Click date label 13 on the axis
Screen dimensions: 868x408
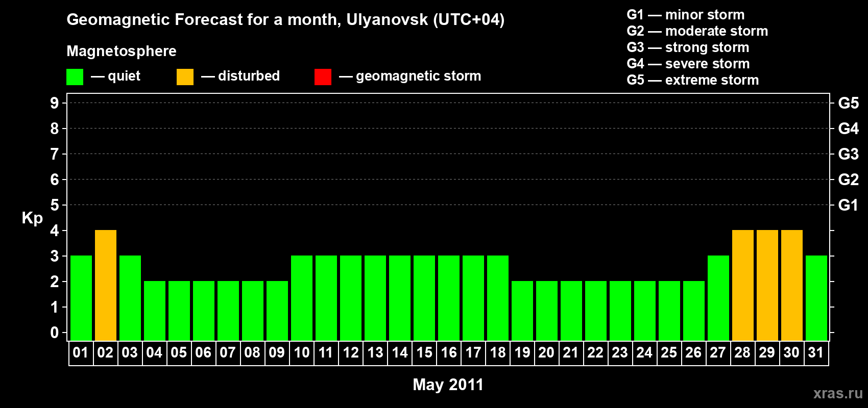tap(375, 352)
